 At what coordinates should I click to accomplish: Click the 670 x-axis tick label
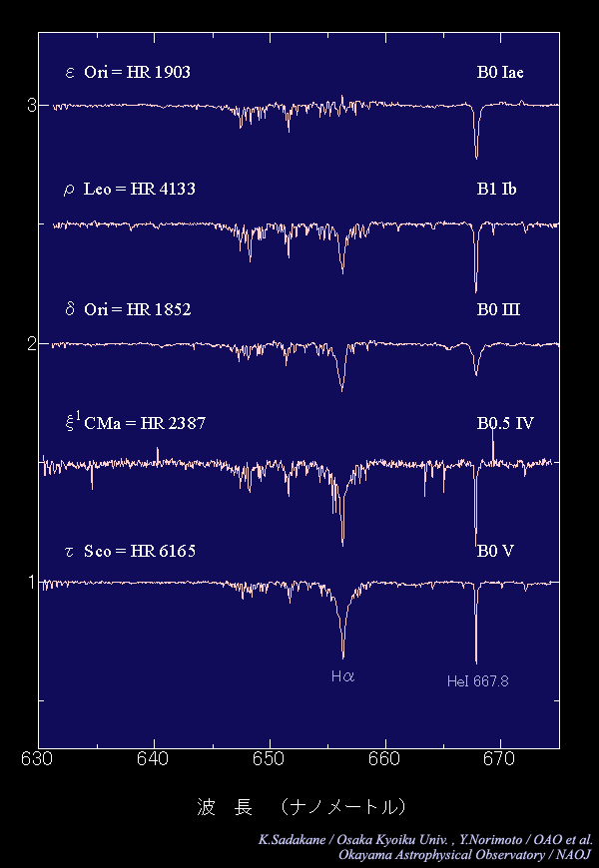[500, 759]
